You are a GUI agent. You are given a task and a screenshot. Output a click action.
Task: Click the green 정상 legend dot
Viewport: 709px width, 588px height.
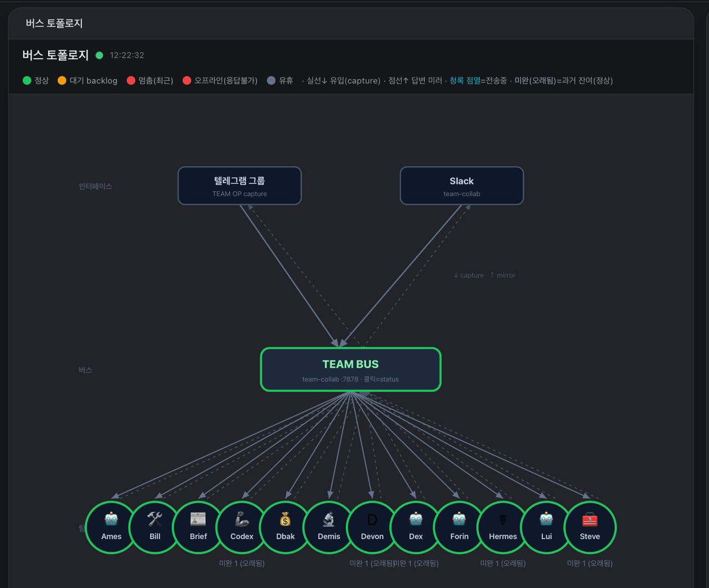pos(27,81)
